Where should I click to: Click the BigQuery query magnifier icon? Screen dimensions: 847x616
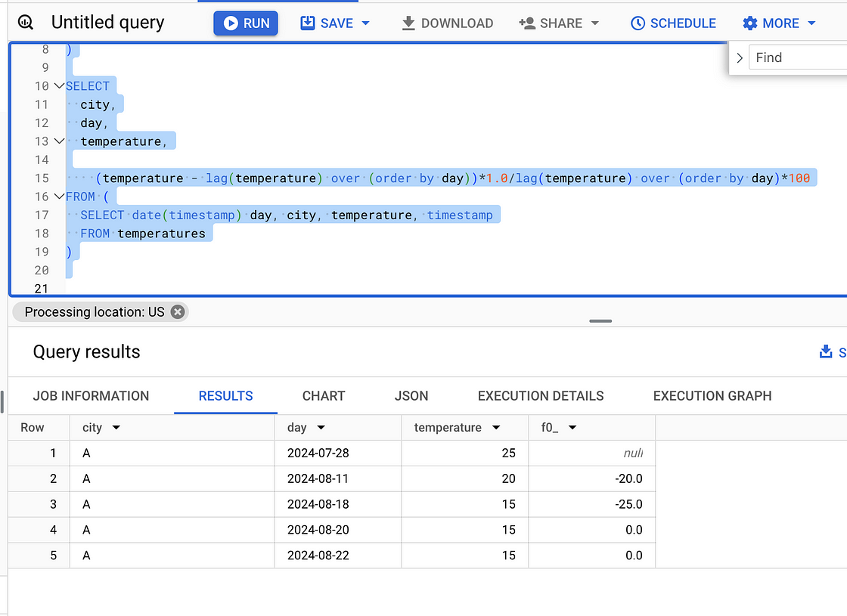(x=26, y=23)
